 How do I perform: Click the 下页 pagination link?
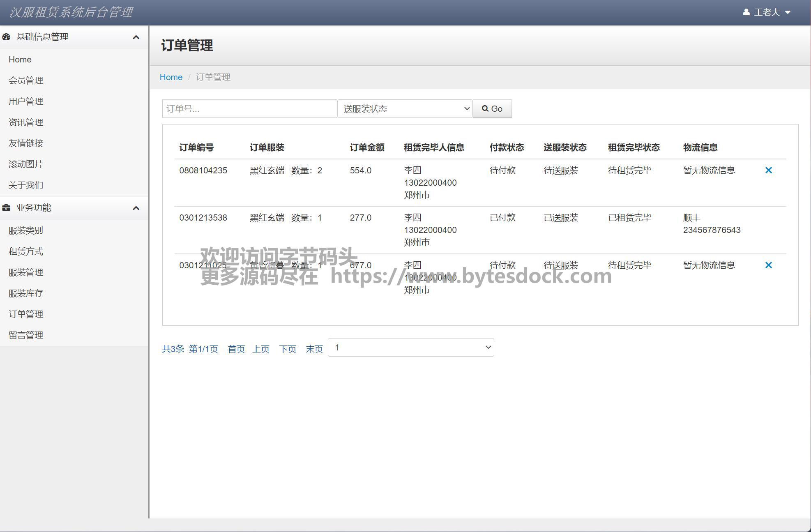288,349
